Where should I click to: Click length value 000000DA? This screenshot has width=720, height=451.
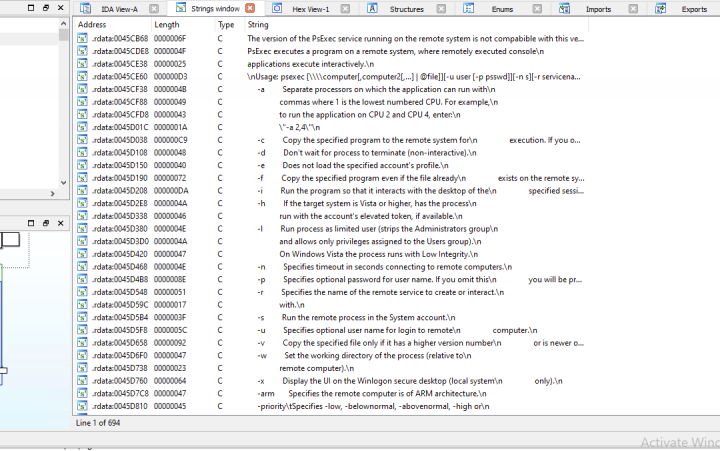pos(171,191)
